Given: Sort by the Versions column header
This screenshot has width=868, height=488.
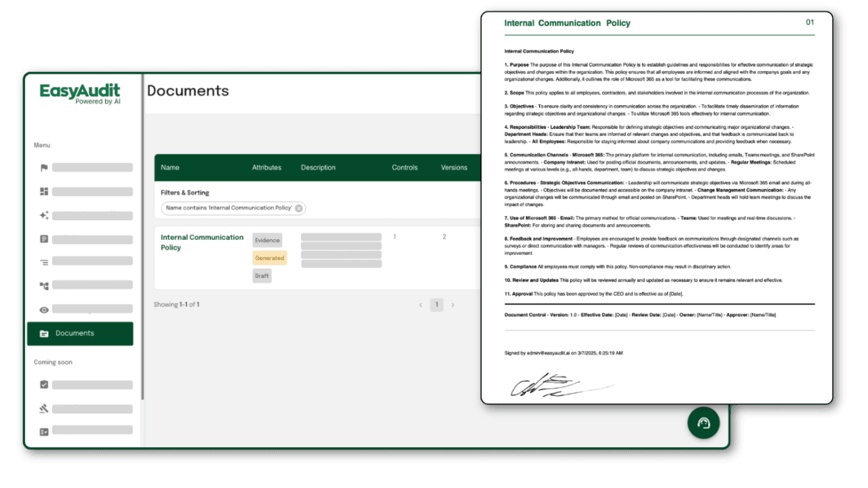Looking at the screenshot, I should point(454,167).
